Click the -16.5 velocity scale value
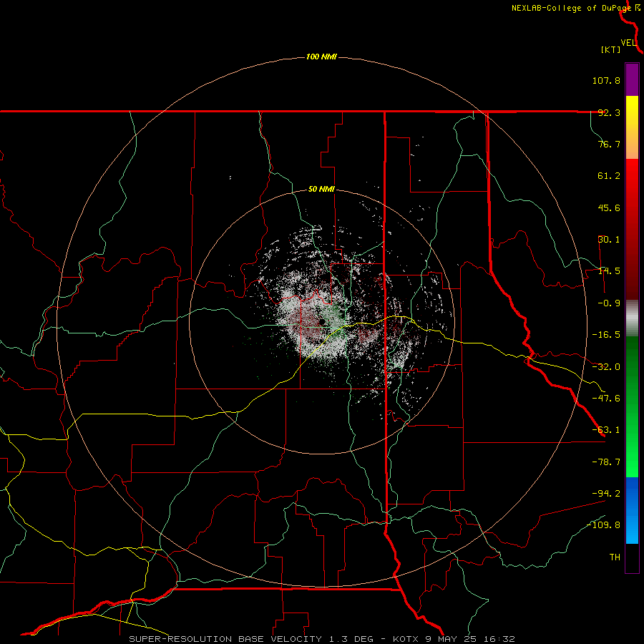This screenshot has width=644, height=644. click(606, 335)
